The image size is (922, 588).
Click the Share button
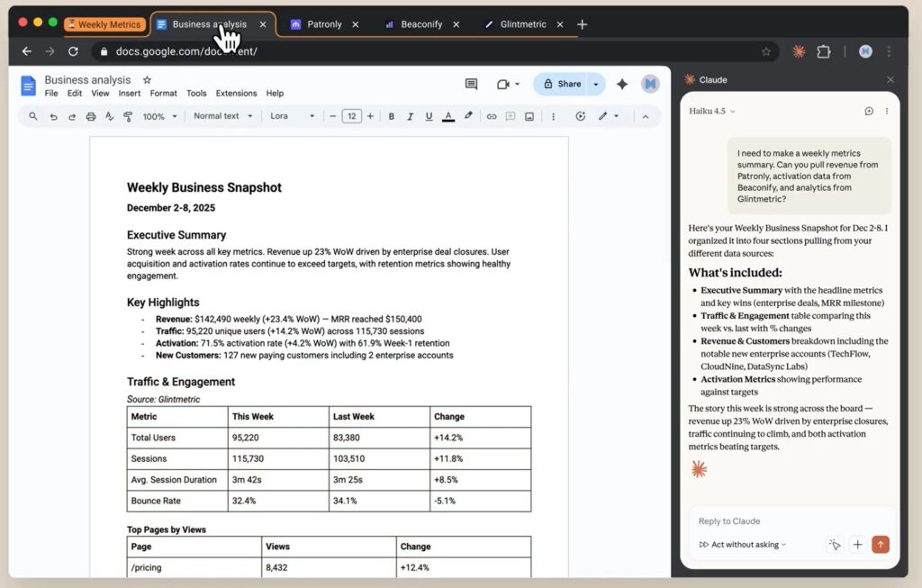pyautogui.click(x=560, y=84)
